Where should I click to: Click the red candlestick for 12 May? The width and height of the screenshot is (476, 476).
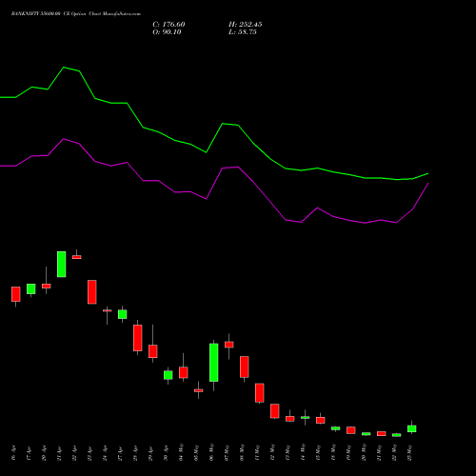coord(275,411)
